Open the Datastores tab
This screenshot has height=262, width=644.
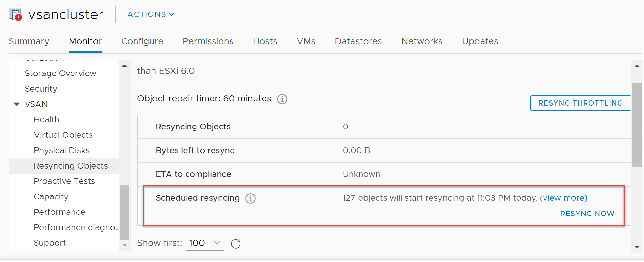pyautogui.click(x=358, y=41)
